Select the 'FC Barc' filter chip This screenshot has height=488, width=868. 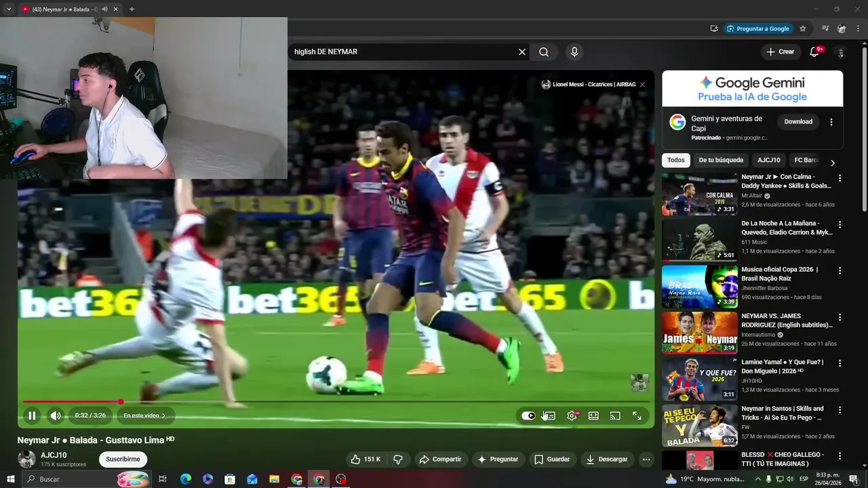(x=806, y=161)
